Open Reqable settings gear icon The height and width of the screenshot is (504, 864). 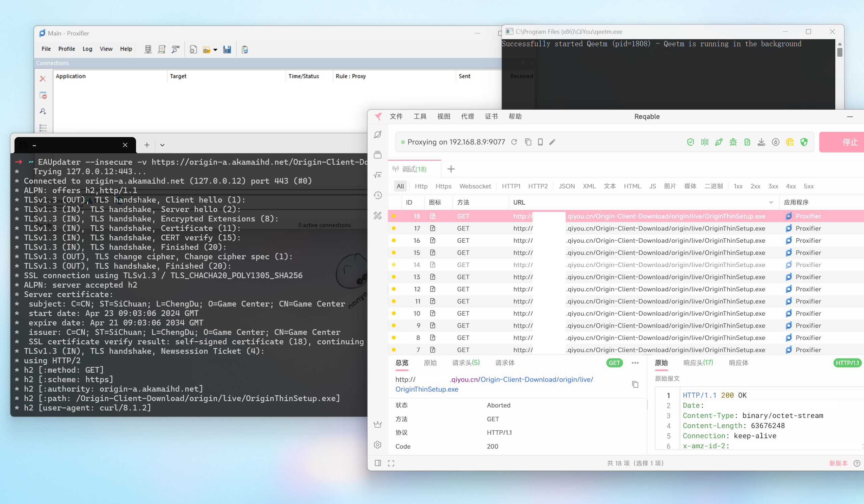pos(377,445)
